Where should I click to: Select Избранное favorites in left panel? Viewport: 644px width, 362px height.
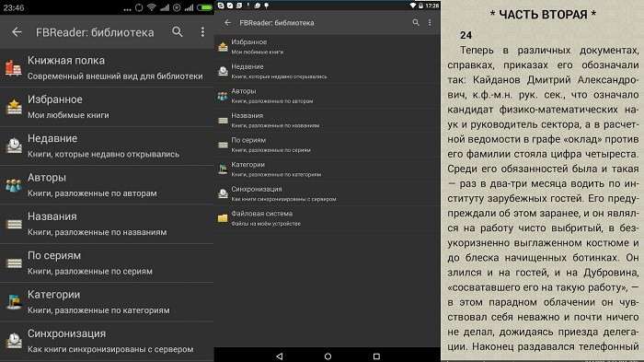coord(107,107)
